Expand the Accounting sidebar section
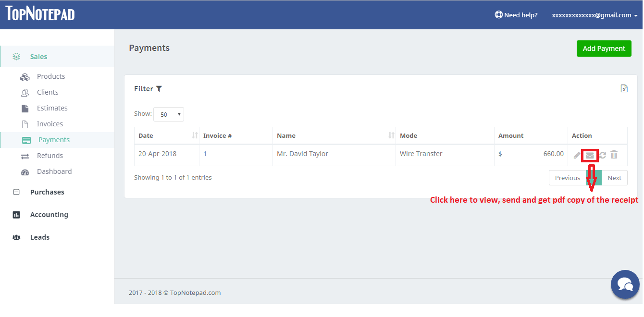 tap(49, 215)
